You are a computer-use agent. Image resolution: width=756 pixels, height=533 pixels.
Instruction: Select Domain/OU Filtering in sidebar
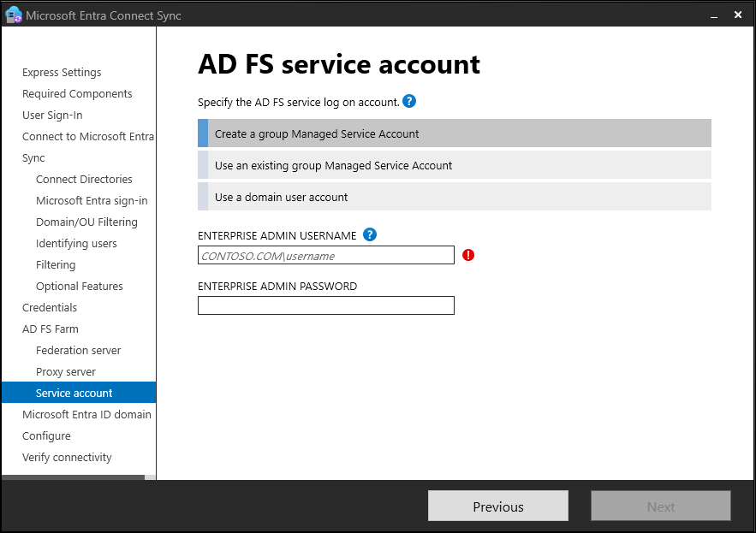click(x=86, y=222)
